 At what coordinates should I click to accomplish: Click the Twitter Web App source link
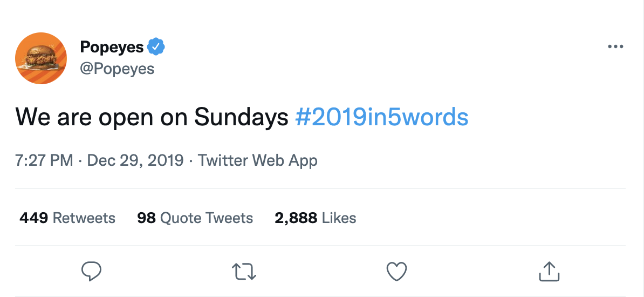click(x=258, y=160)
